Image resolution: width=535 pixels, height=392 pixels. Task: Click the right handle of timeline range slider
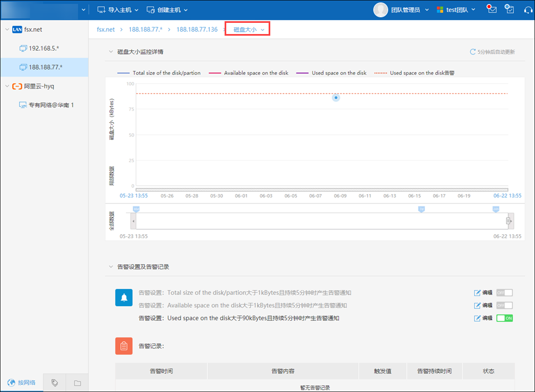[x=508, y=221]
